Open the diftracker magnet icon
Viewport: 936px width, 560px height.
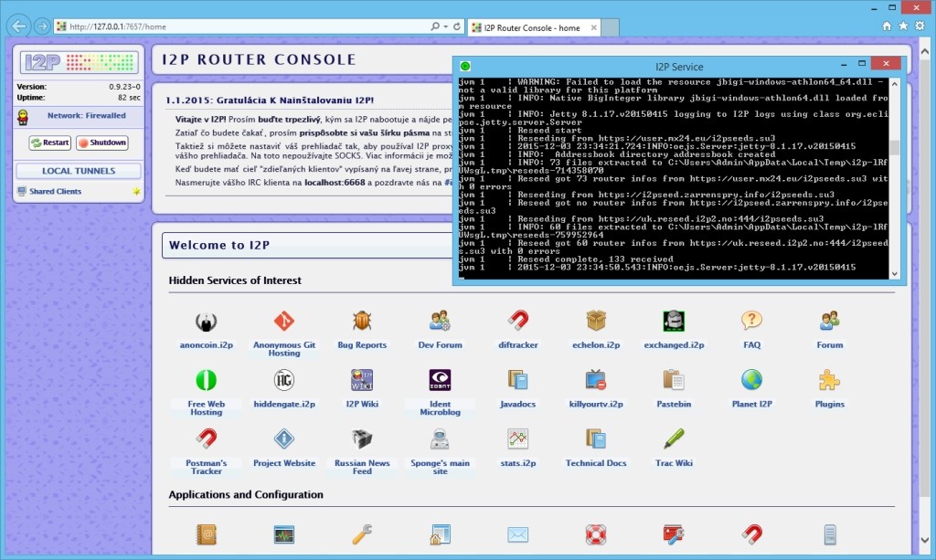tap(518, 322)
